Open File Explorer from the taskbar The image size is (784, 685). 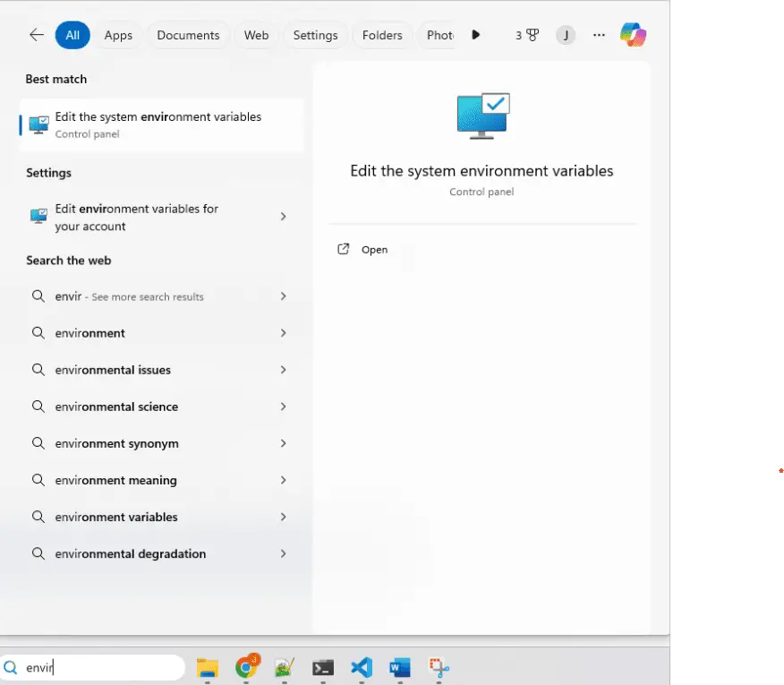(x=208, y=667)
